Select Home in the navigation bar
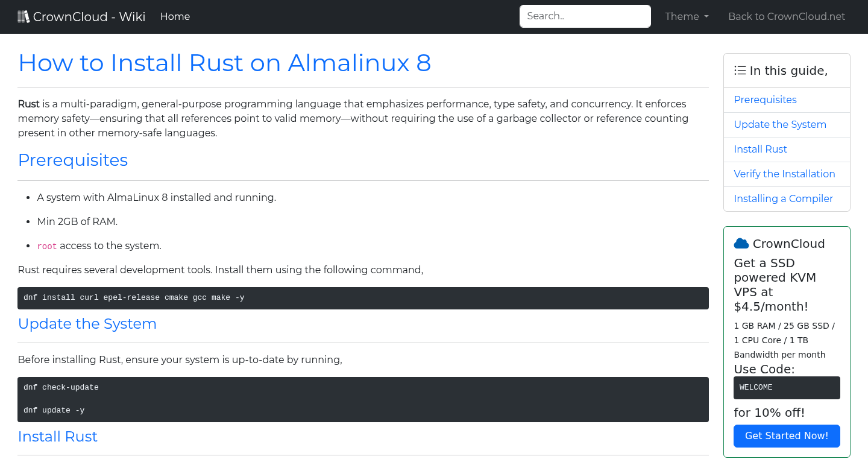 pos(175,16)
